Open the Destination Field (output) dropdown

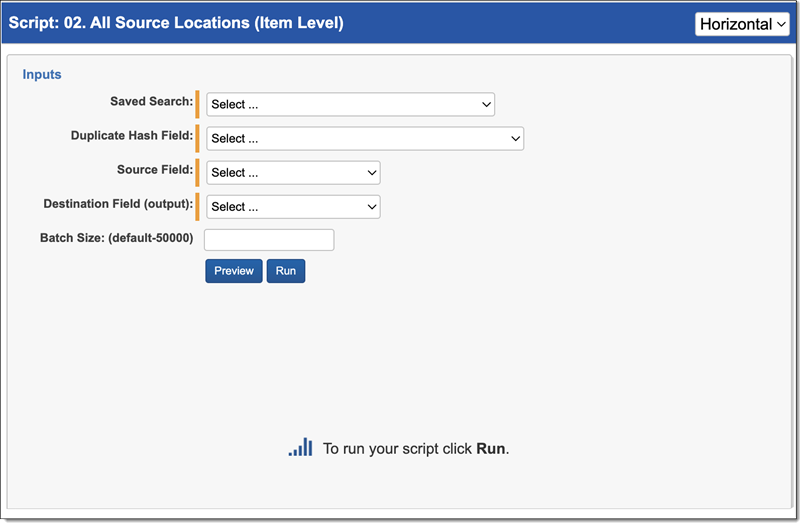[293, 206]
